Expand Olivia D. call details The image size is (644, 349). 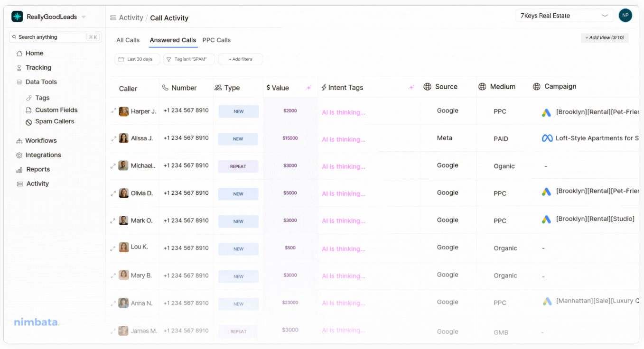113,193
